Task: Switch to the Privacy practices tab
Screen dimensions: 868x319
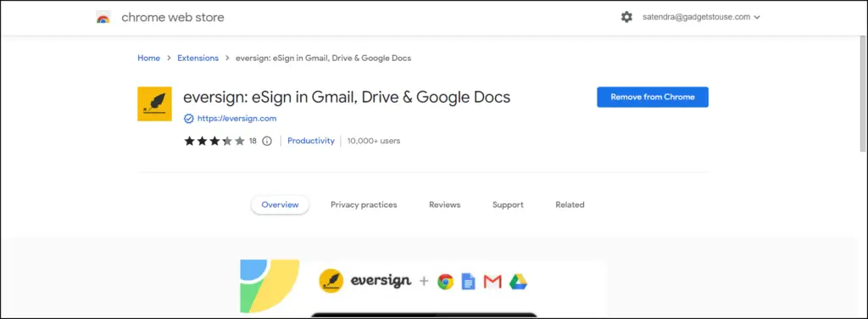Action: (x=364, y=205)
